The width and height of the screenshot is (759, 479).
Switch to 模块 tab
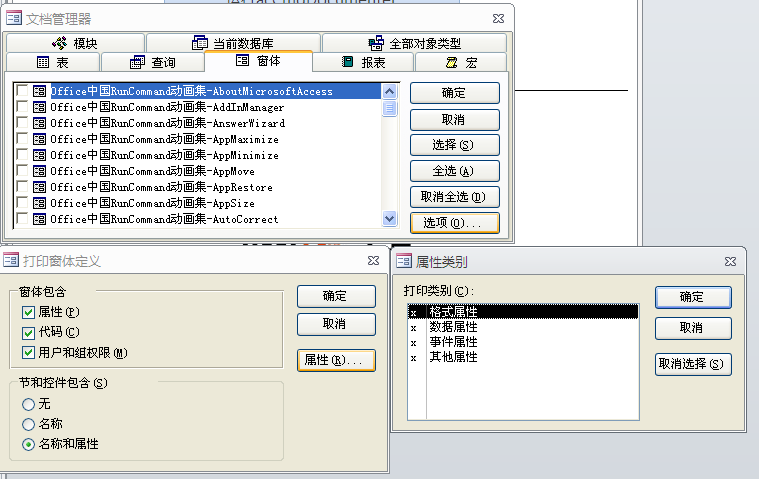[76, 43]
